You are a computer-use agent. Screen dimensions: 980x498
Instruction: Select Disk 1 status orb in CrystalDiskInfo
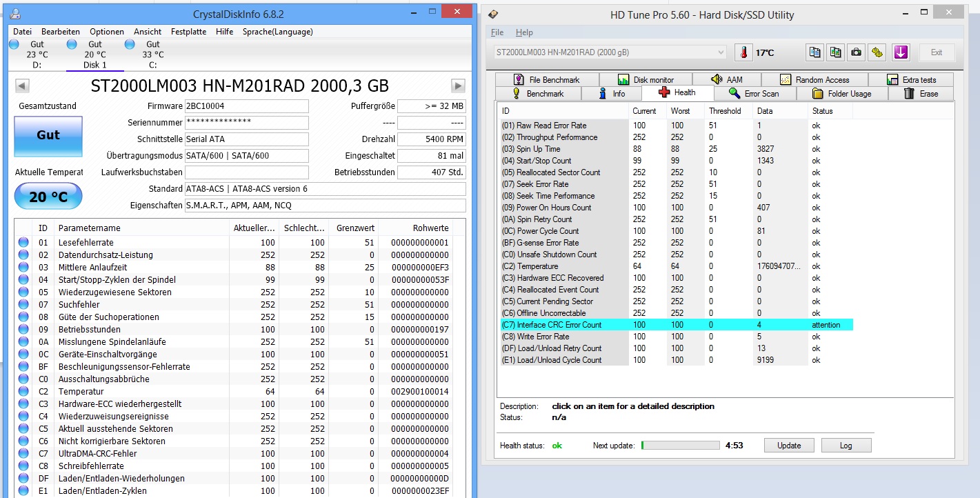(72, 44)
